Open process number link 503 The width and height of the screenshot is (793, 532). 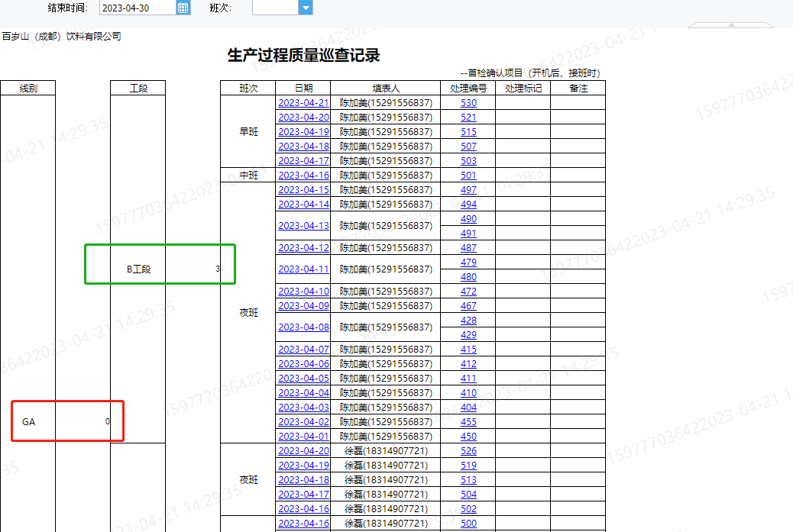coord(468,160)
